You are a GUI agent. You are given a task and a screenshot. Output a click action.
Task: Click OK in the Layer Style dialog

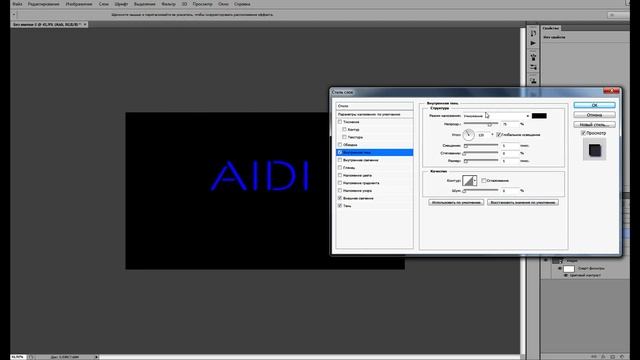[x=594, y=105]
